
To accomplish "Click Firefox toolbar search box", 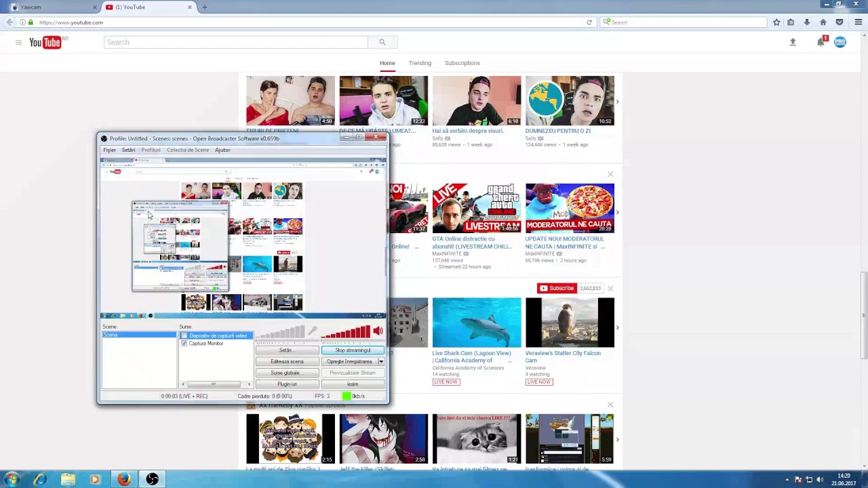I will click(x=684, y=22).
